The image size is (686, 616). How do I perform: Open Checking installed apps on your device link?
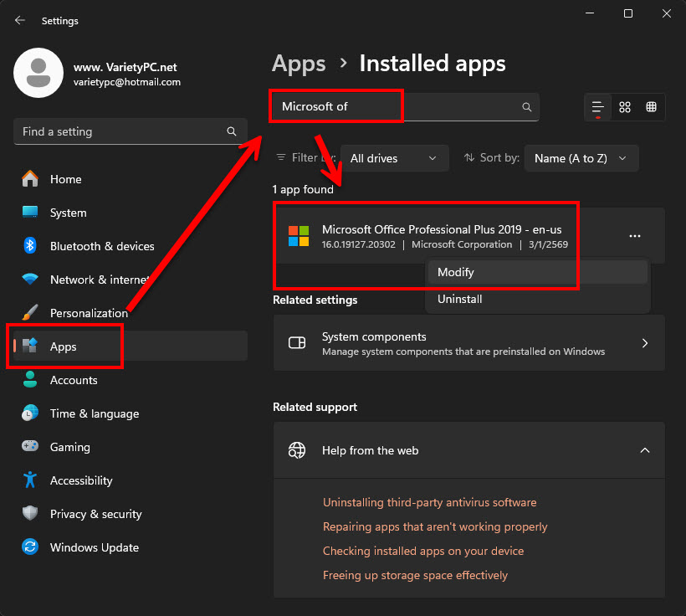423,551
